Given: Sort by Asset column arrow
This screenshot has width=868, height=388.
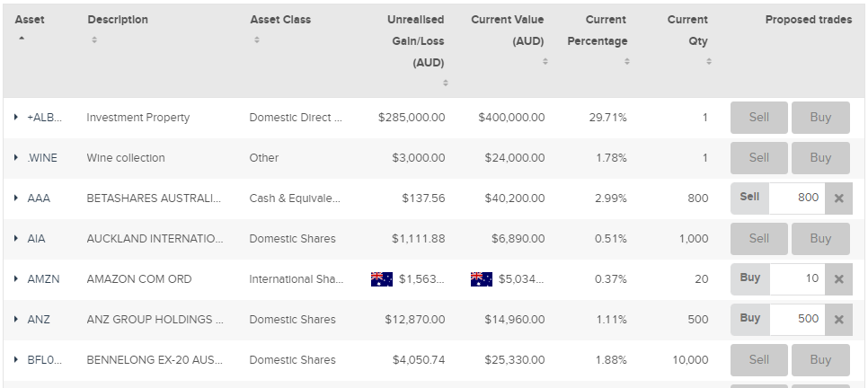Looking at the screenshot, I should tap(22, 40).
